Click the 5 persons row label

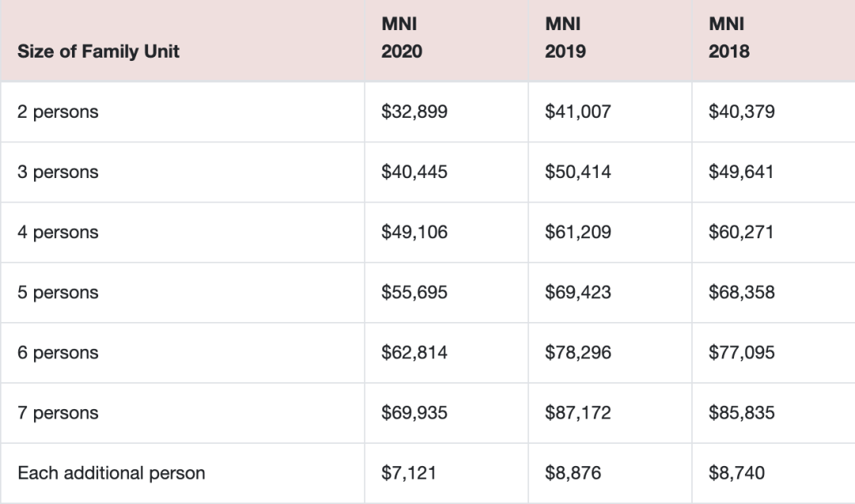[x=58, y=293]
